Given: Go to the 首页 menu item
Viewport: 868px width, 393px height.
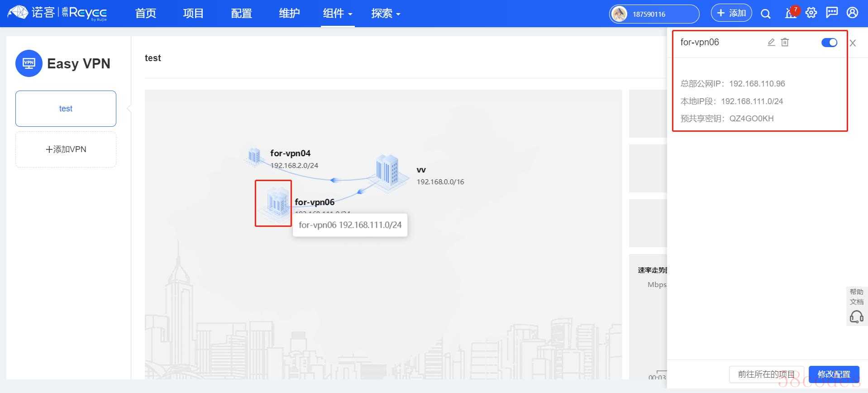Looking at the screenshot, I should click(145, 14).
